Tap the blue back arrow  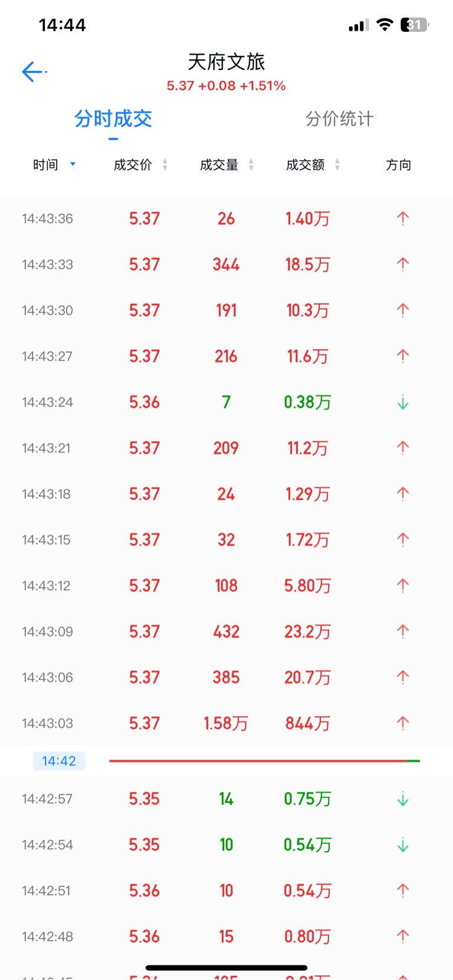(32, 71)
